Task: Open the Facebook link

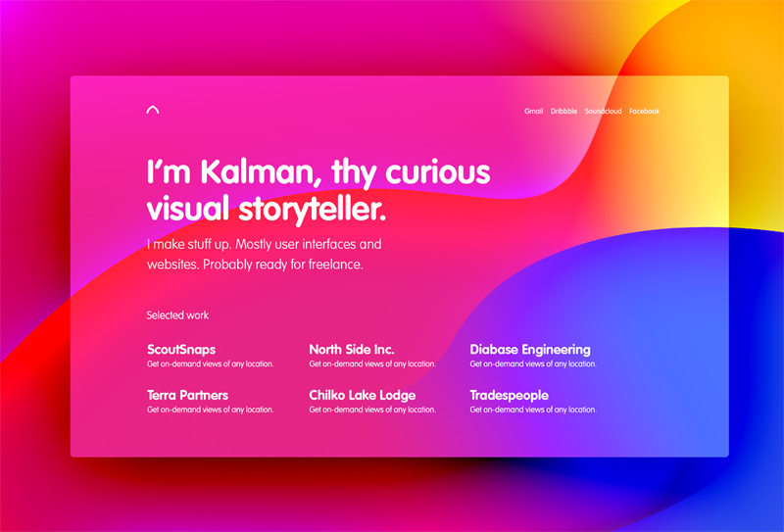Action: pyautogui.click(x=644, y=112)
